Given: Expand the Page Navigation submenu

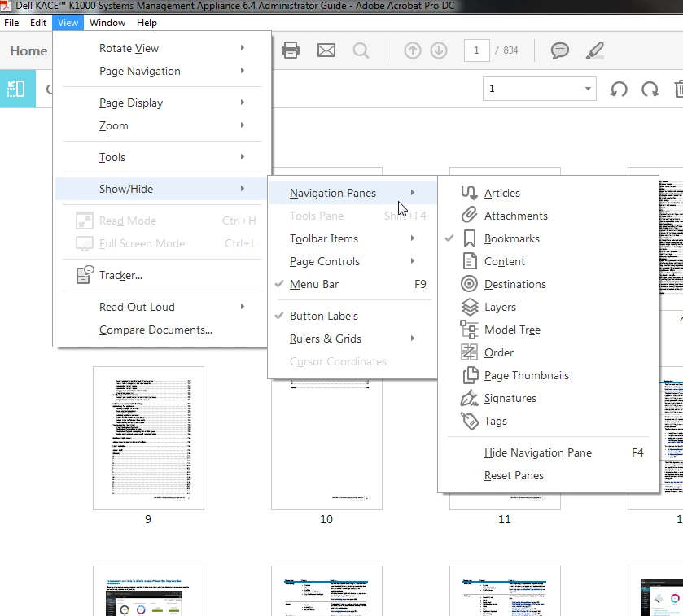Looking at the screenshot, I should 160,71.
